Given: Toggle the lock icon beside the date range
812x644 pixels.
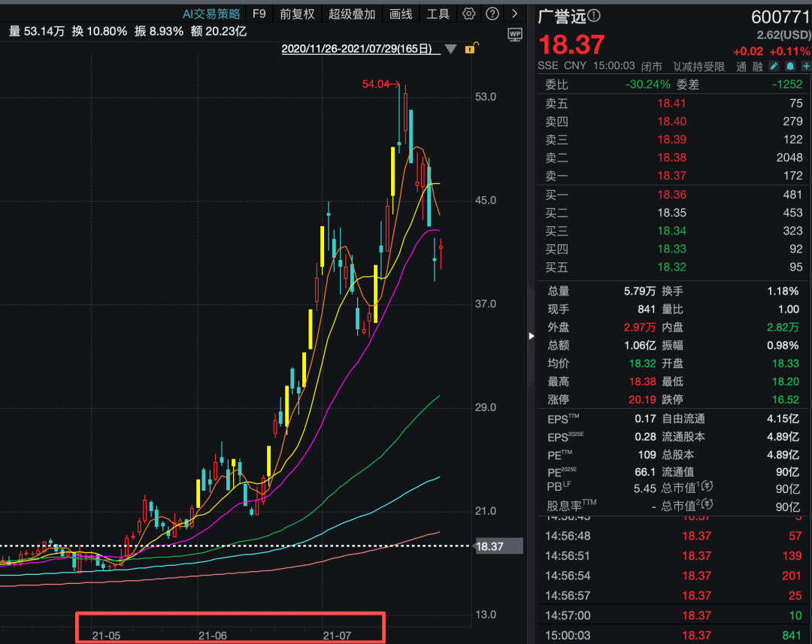Looking at the screenshot, I should tap(470, 47).
